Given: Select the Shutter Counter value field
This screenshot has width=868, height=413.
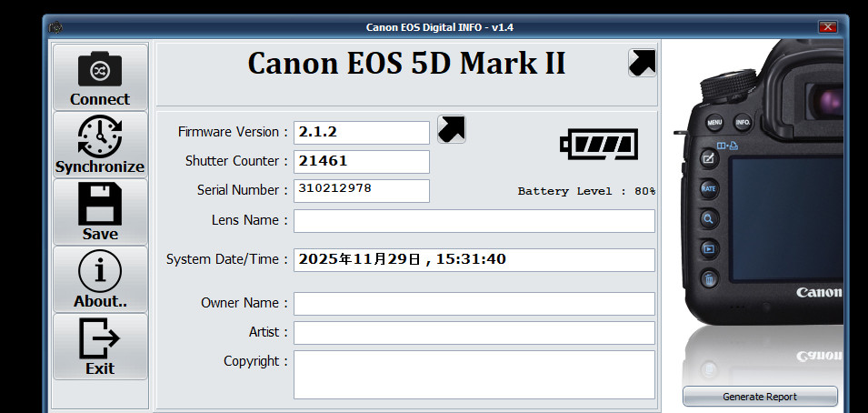Looking at the screenshot, I should pos(362,161).
